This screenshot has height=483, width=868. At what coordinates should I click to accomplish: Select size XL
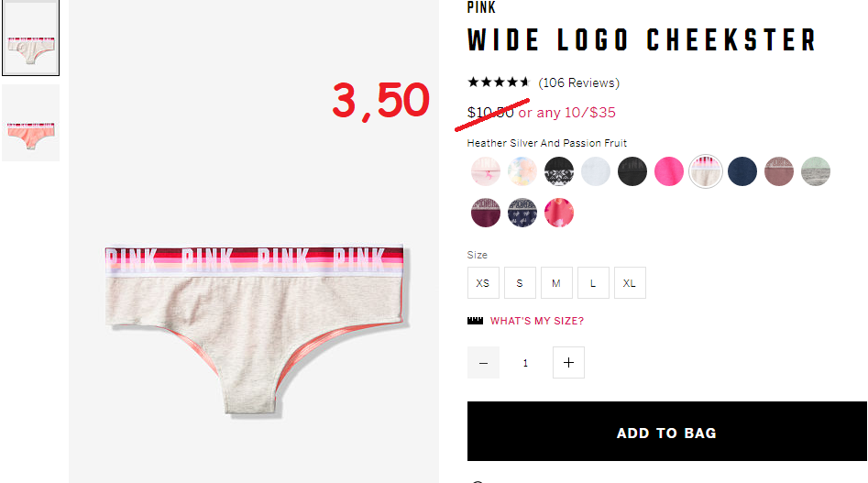[630, 283]
